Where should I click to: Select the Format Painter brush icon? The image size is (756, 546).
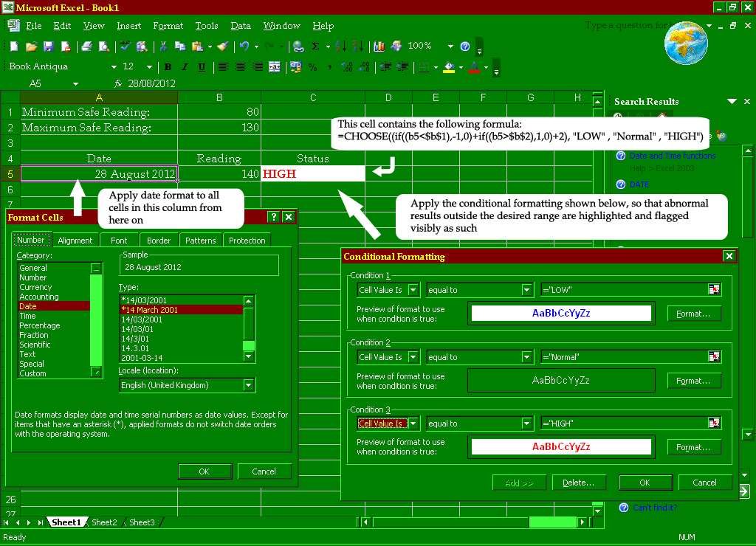[223, 46]
